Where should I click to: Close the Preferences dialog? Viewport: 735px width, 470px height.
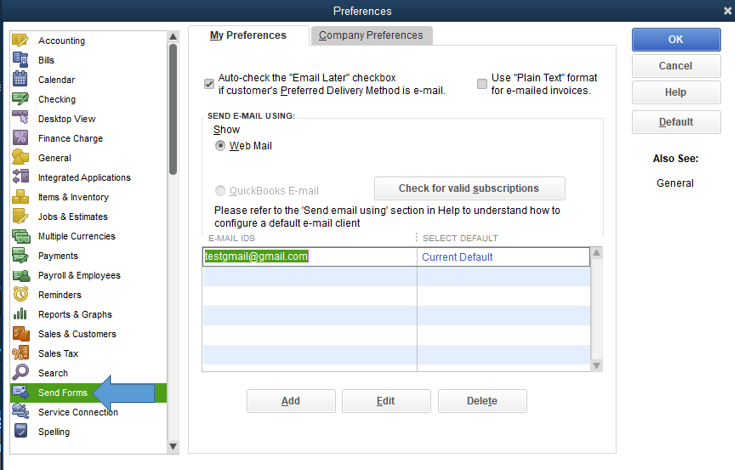[x=727, y=10]
